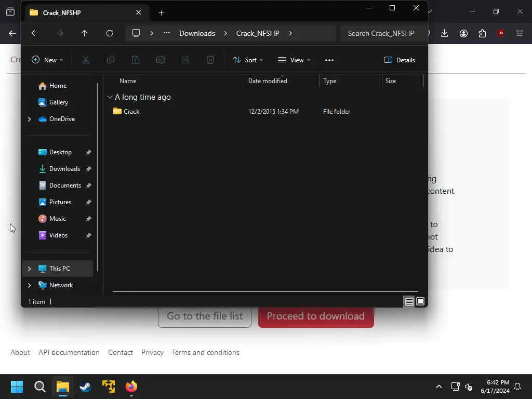Image resolution: width=532 pixels, height=399 pixels.
Task: Open the Sort dropdown menu
Action: (x=248, y=60)
